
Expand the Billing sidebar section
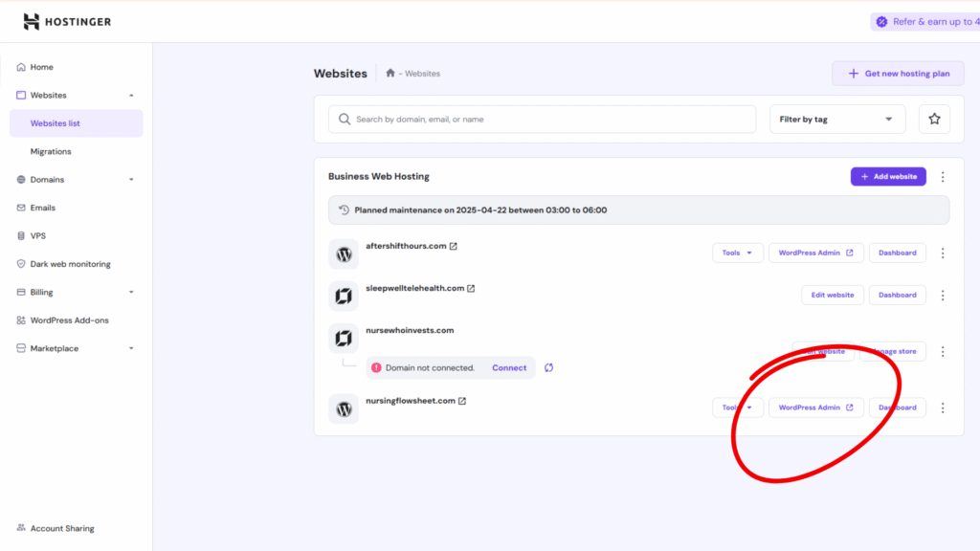click(x=131, y=292)
